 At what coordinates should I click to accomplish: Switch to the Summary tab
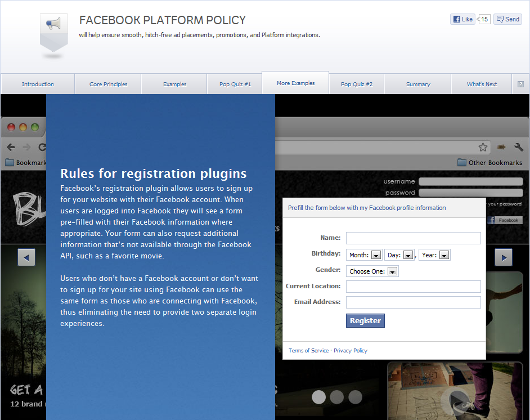coord(418,84)
